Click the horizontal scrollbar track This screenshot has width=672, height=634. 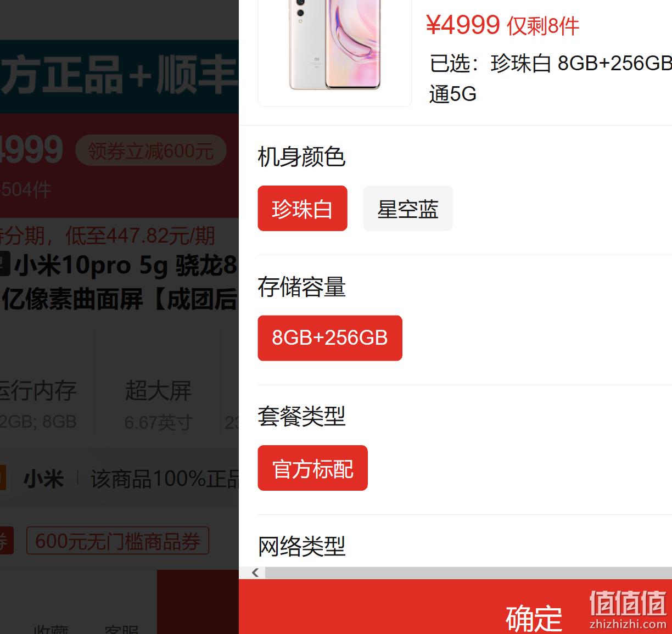click(x=468, y=573)
